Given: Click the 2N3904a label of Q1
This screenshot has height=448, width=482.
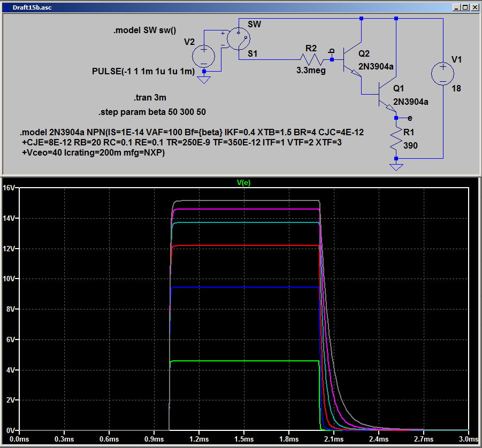Looking at the screenshot, I should coord(410,102).
